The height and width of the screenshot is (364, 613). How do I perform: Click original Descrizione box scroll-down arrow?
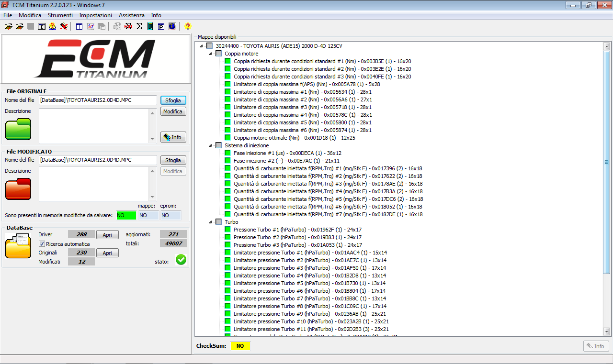152,139
